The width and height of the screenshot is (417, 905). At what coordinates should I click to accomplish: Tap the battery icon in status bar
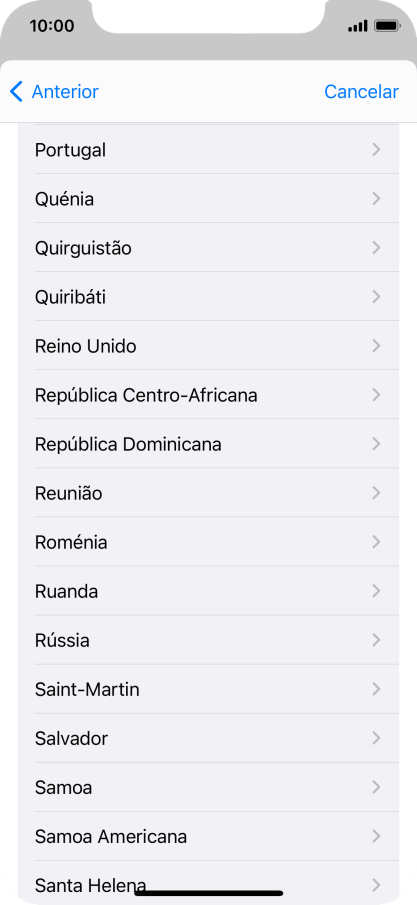click(386, 26)
